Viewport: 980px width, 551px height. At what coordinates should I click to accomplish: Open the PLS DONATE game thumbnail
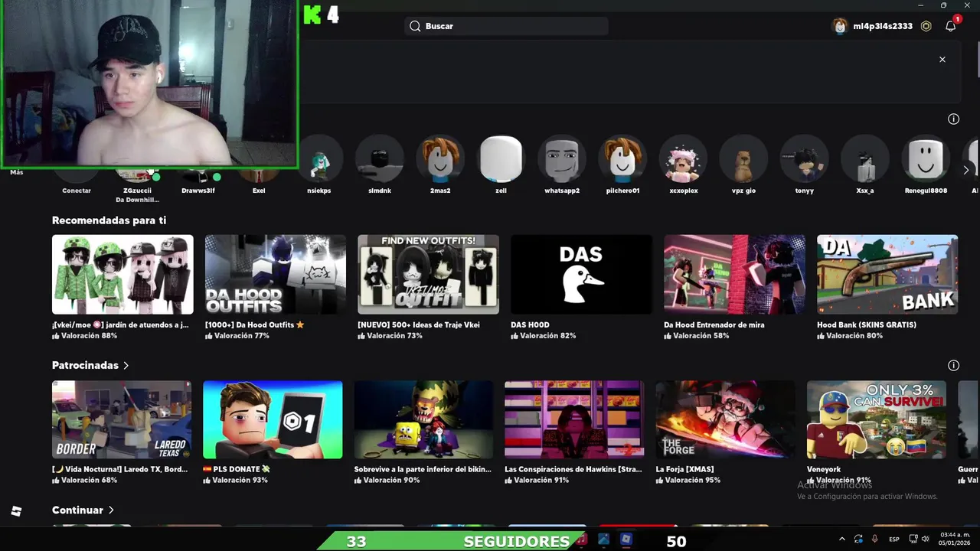pos(273,419)
